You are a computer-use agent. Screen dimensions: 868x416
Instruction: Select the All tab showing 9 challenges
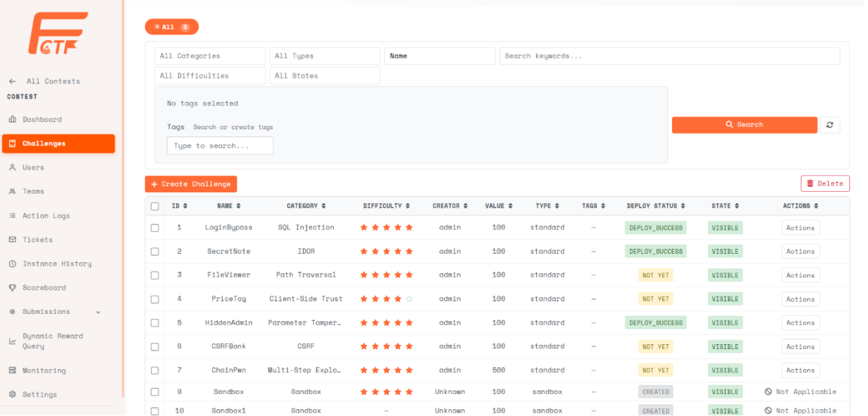coord(172,27)
